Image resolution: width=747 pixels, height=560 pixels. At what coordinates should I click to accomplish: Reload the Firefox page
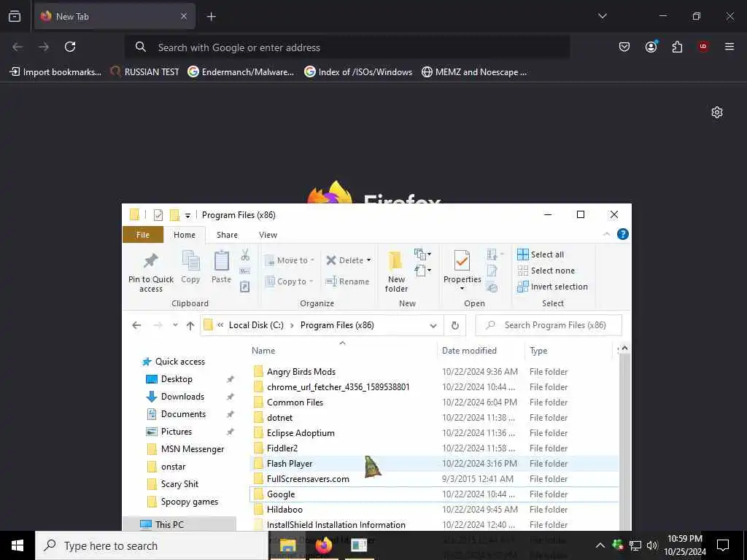pos(70,47)
